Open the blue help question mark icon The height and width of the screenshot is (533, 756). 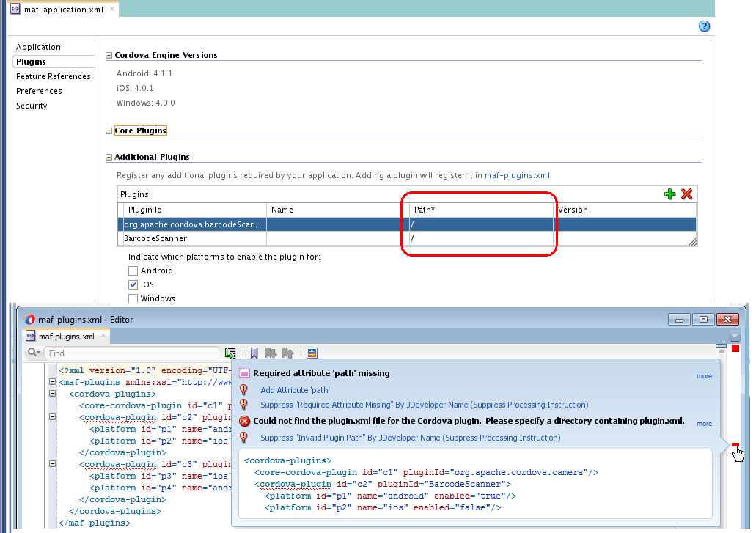click(x=704, y=26)
